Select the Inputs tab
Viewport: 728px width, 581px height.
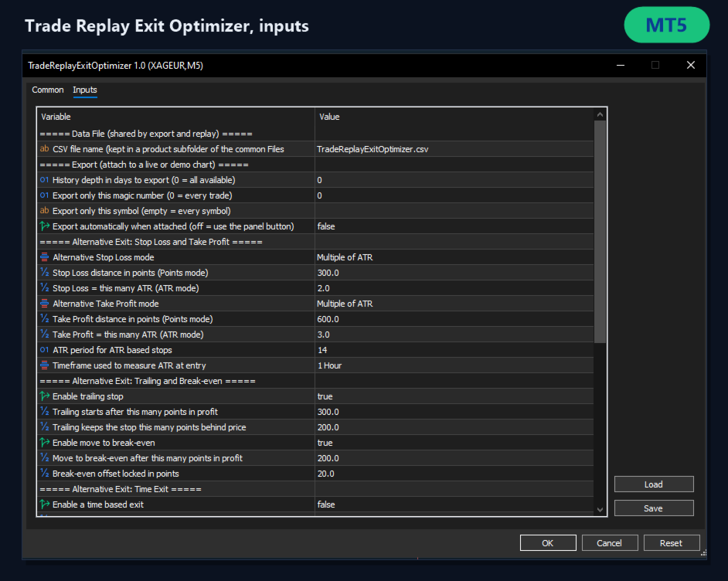(x=85, y=90)
